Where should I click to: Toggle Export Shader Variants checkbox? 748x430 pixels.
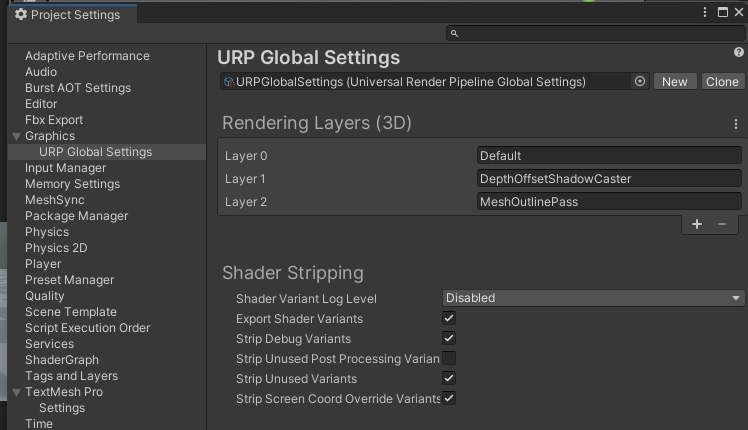point(449,319)
